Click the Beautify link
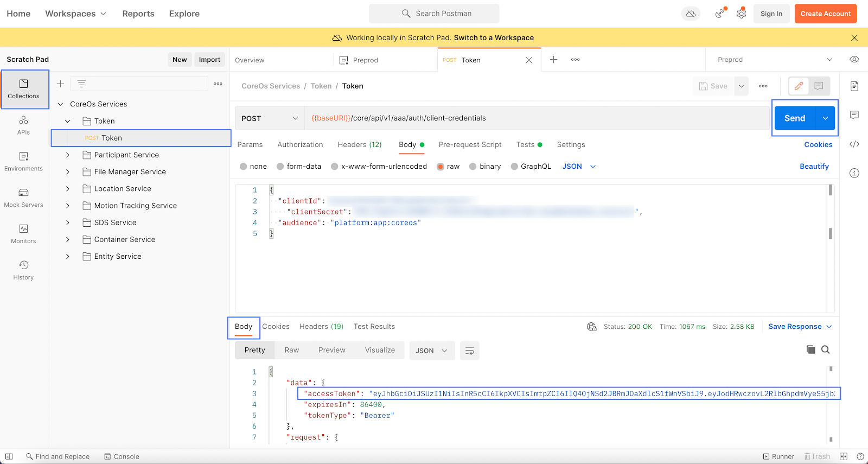The height and width of the screenshot is (464, 868). (x=814, y=167)
